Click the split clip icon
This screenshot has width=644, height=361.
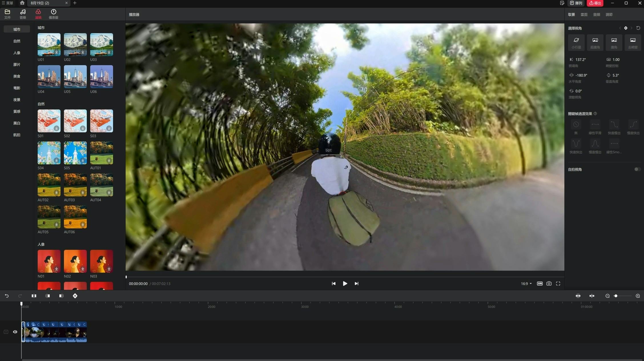34,296
